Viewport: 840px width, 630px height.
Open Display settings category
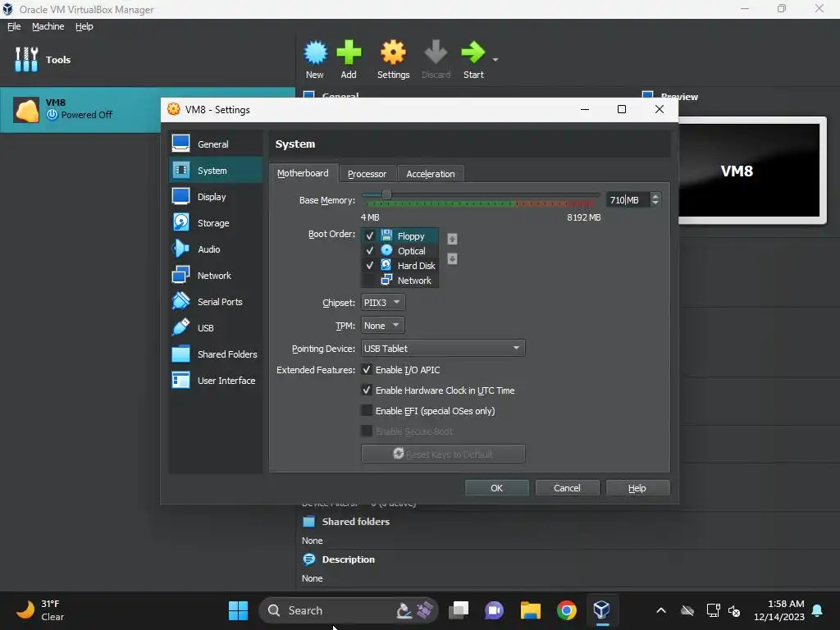click(x=216, y=197)
